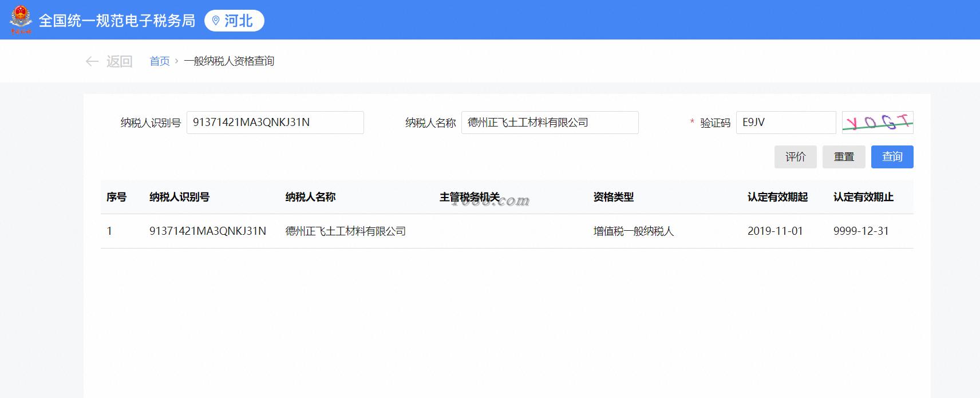The image size is (980, 398).
Task: Click row number 1 in the table
Action: pos(109,231)
